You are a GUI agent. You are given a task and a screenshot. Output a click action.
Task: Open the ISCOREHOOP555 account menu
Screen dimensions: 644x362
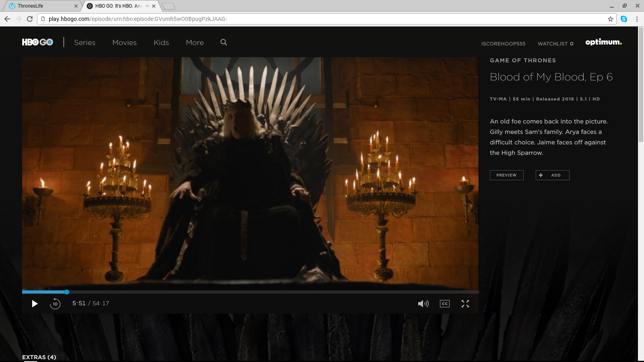(x=503, y=43)
